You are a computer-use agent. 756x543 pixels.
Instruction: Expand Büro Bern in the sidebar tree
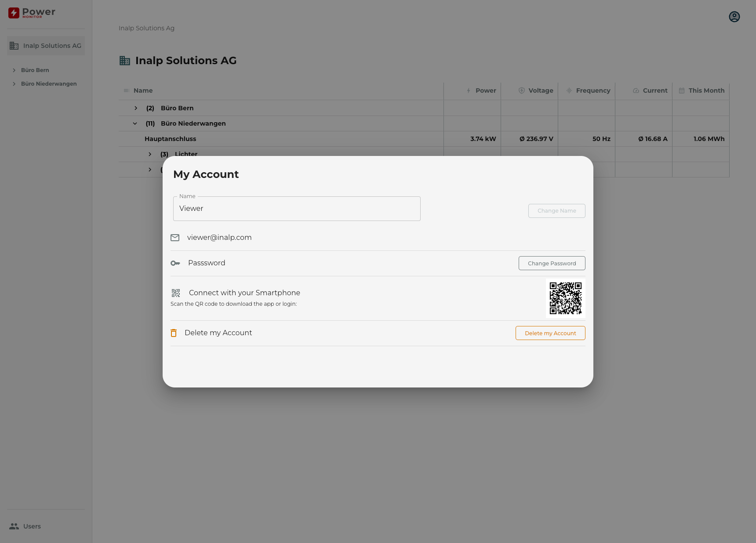[14, 70]
